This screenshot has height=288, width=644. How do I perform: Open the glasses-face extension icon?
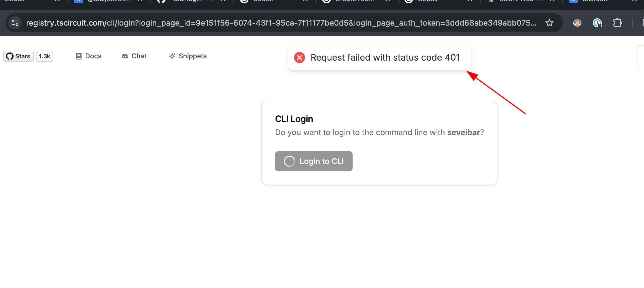click(577, 23)
